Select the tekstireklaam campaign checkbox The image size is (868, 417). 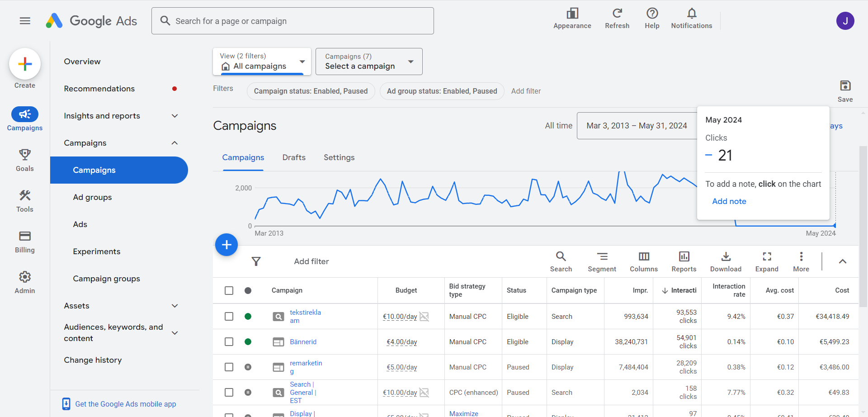229,316
